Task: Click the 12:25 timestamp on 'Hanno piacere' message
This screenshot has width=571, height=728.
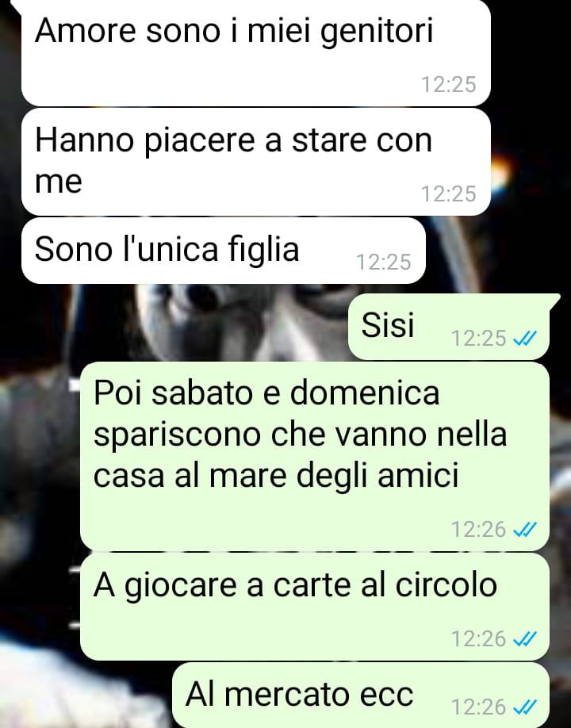Action: pyautogui.click(x=448, y=194)
